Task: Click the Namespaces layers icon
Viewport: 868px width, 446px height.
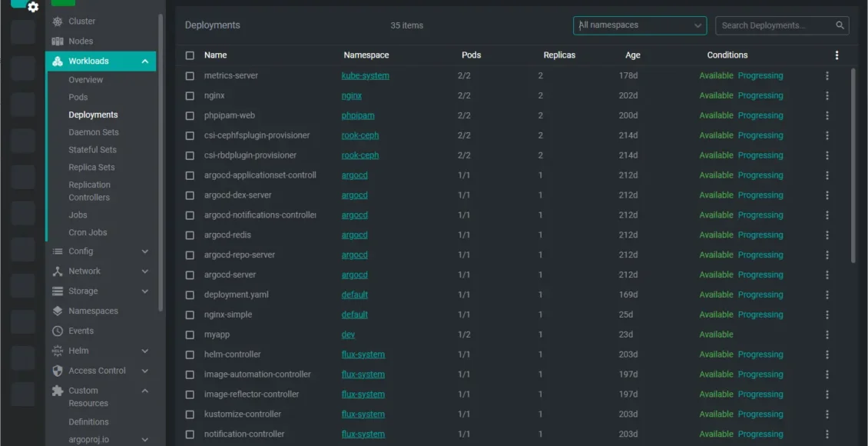Action: point(58,311)
